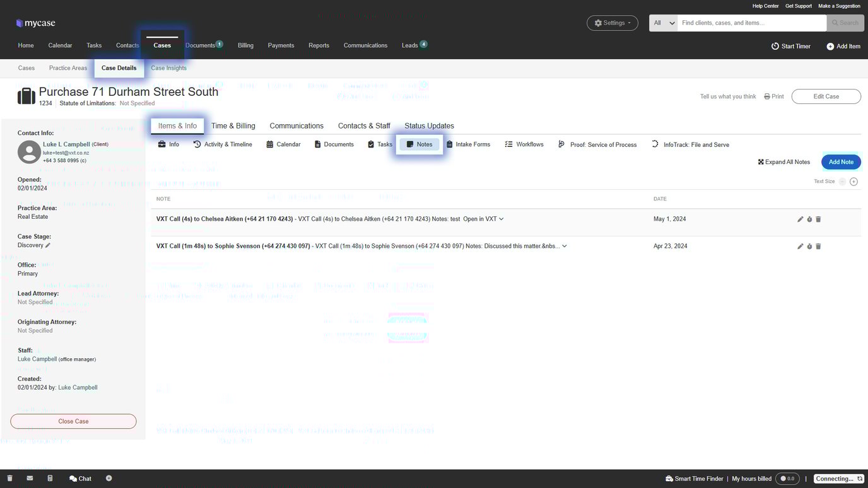Image resolution: width=868 pixels, height=488 pixels.
Task: Open the envelope icon in bottom bar
Action: point(30,479)
